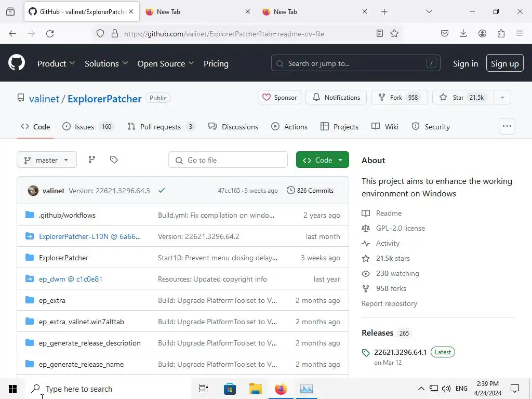View the 826 Commits history

pyautogui.click(x=310, y=190)
